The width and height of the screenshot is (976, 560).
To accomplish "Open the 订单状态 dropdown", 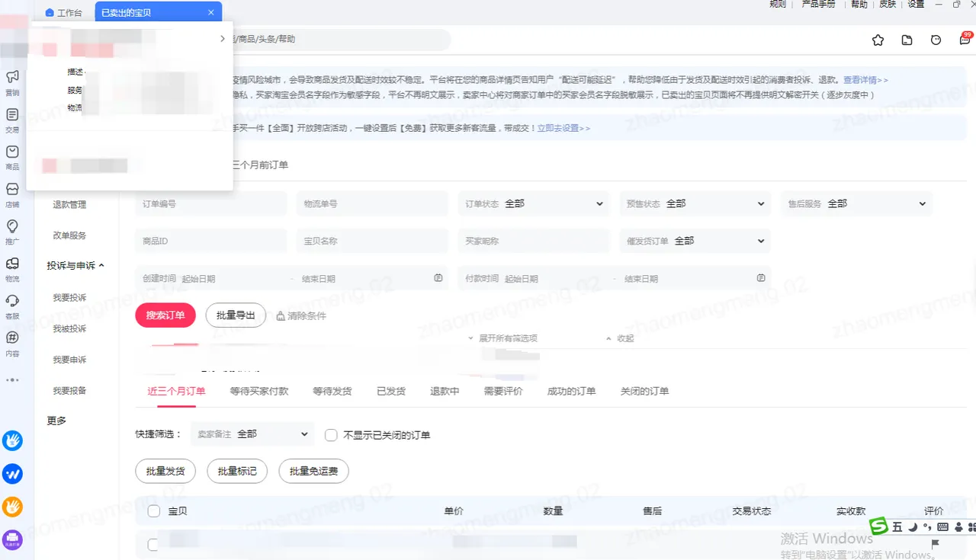I will point(533,203).
